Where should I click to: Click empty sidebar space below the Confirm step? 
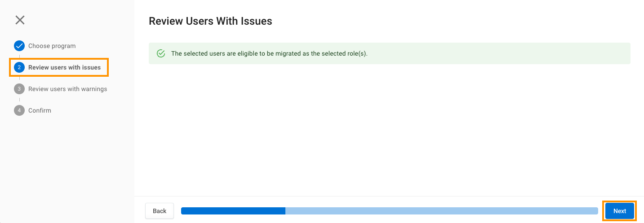(67, 166)
